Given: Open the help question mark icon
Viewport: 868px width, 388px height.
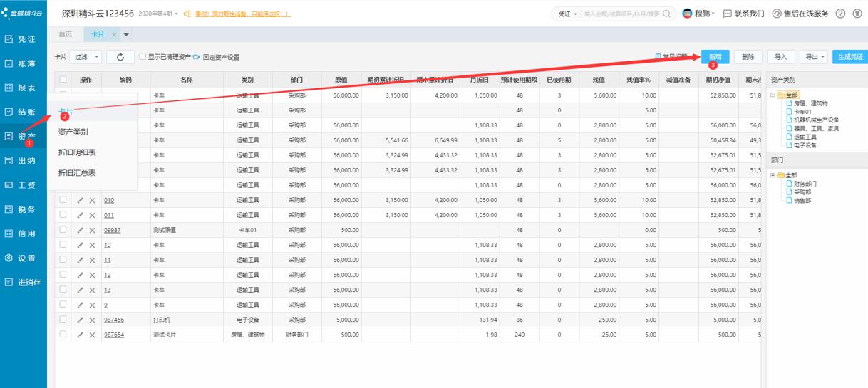Looking at the screenshot, I should click(x=840, y=14).
